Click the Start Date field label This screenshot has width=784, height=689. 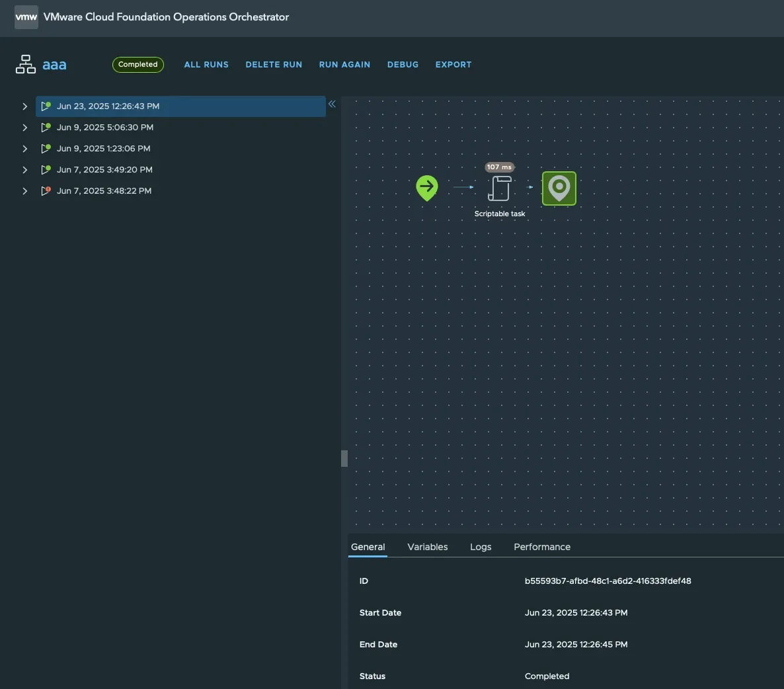(x=381, y=613)
